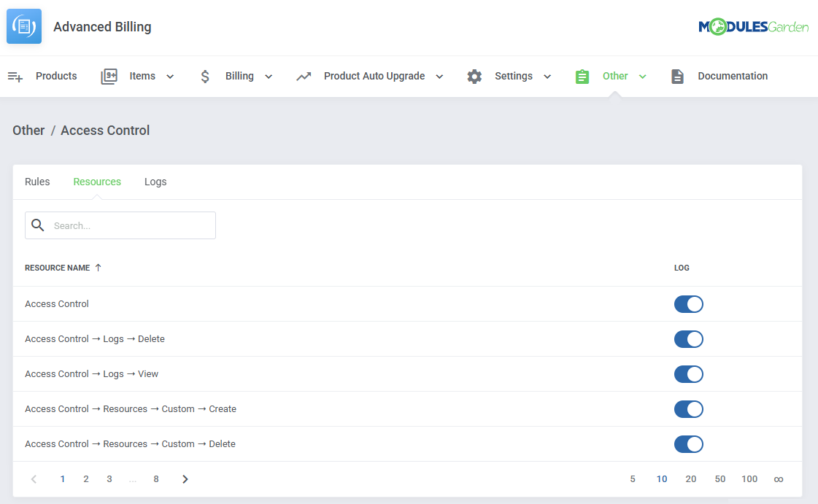The width and height of the screenshot is (818, 504).
Task: Show 20 rows per page
Action: 691,479
